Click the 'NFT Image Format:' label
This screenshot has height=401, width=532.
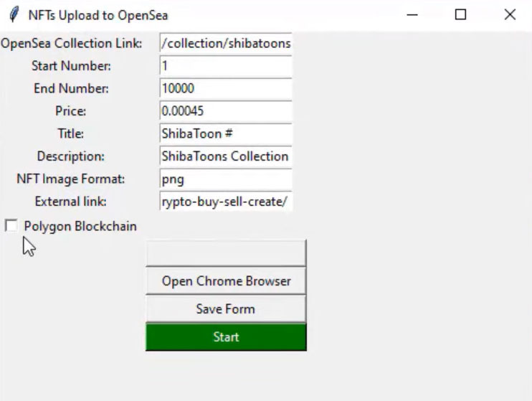click(71, 179)
